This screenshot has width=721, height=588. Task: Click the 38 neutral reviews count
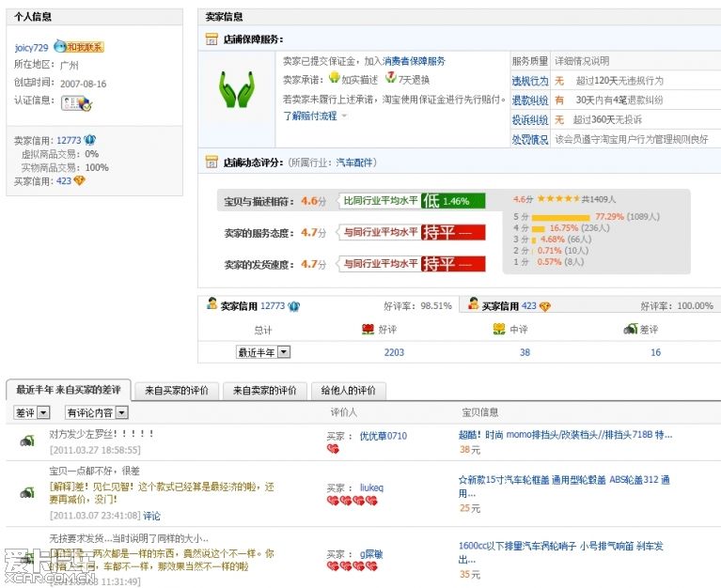click(525, 352)
